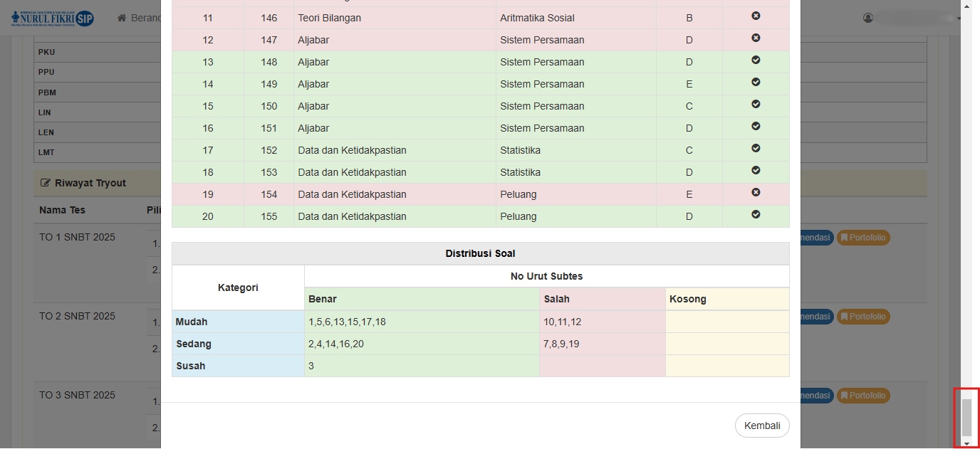Click the incorrect mark on row 19

pos(756,192)
